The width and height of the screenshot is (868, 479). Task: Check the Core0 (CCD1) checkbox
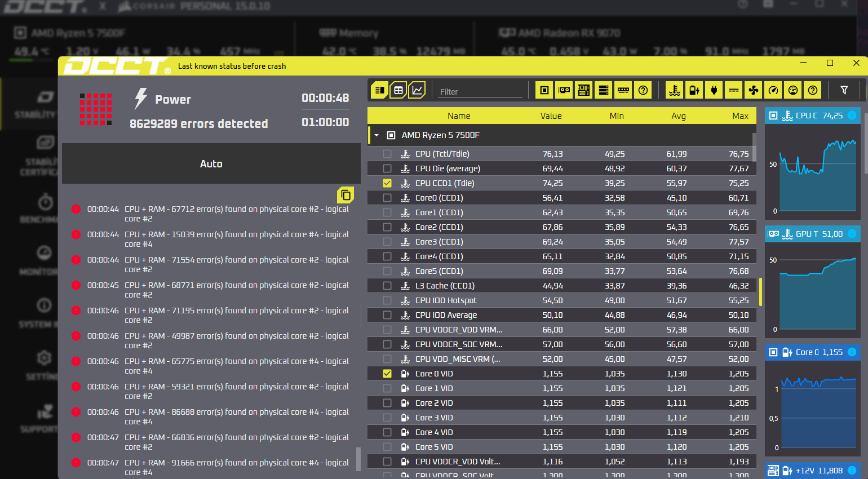click(x=387, y=198)
